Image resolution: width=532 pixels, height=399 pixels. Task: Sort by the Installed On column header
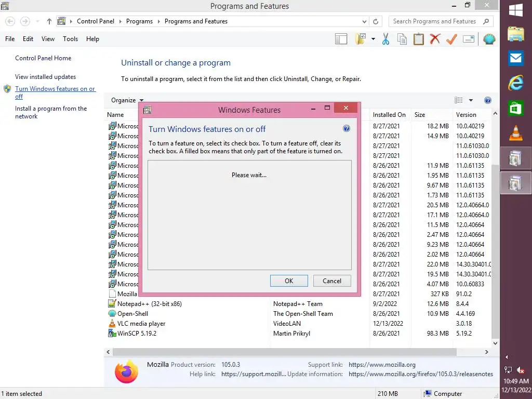point(389,115)
